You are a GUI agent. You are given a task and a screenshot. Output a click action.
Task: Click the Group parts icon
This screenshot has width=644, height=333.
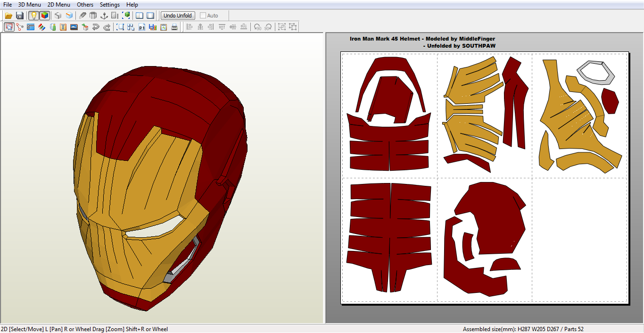[x=282, y=27]
